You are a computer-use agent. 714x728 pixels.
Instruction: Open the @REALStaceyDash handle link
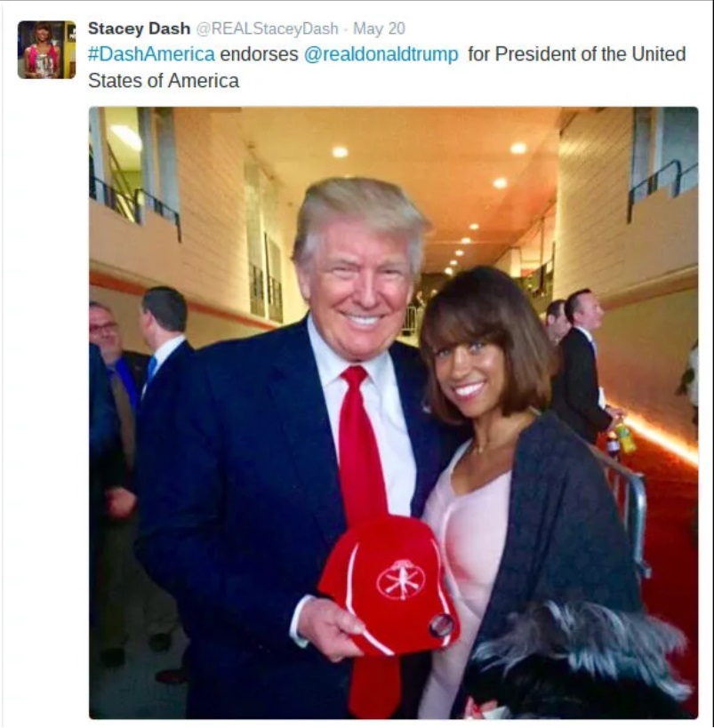coord(267,28)
